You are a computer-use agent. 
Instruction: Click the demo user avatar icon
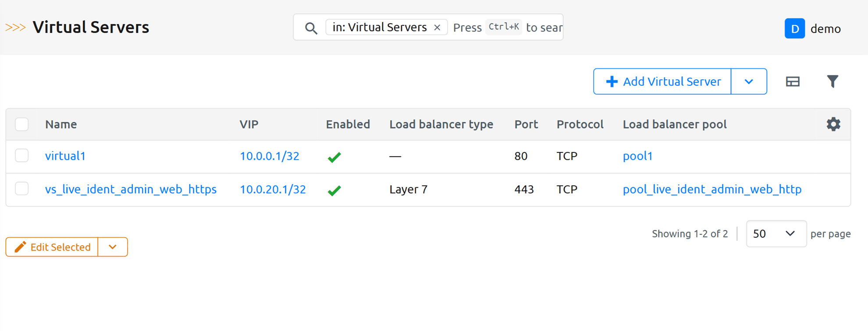(794, 28)
